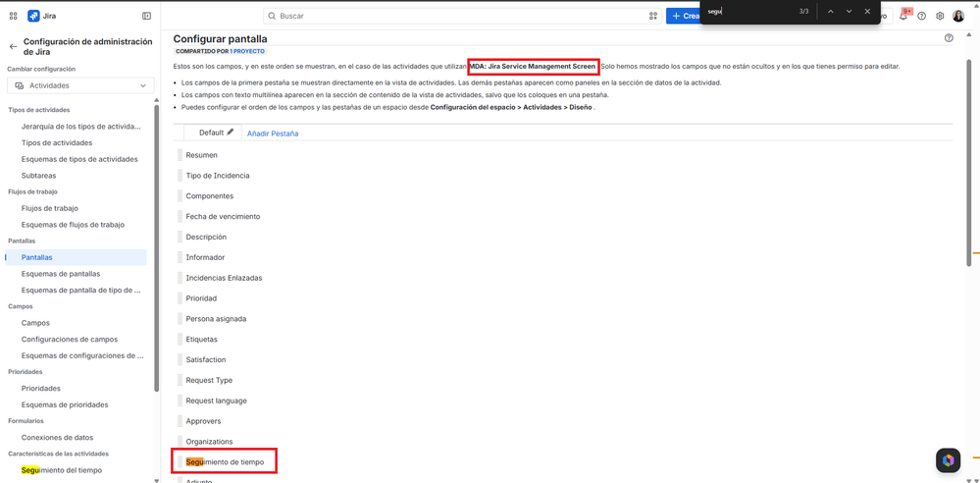Select Subtareas in sidebar

[x=38, y=175]
